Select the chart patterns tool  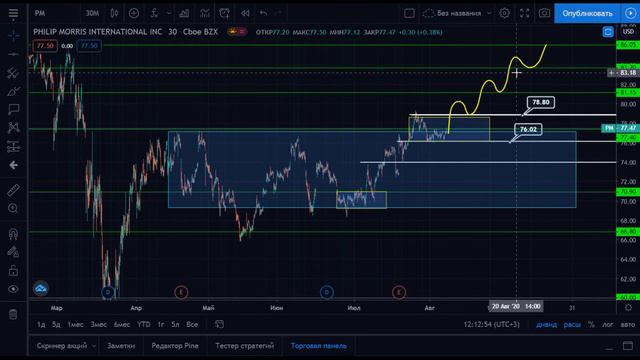pos(13,128)
